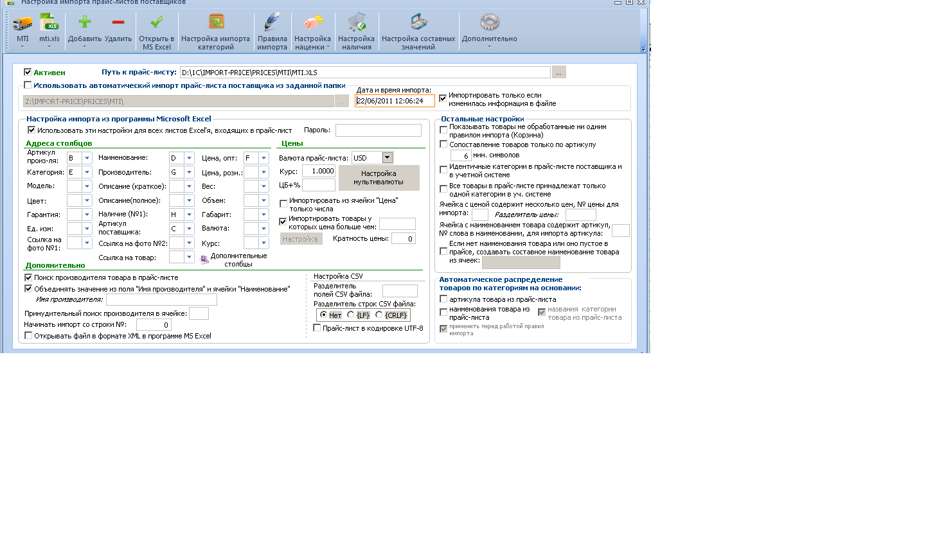Screen dimensions: 928x560
Task: Toggle Поиск производителя товара в прайс-листе
Action: [28, 277]
